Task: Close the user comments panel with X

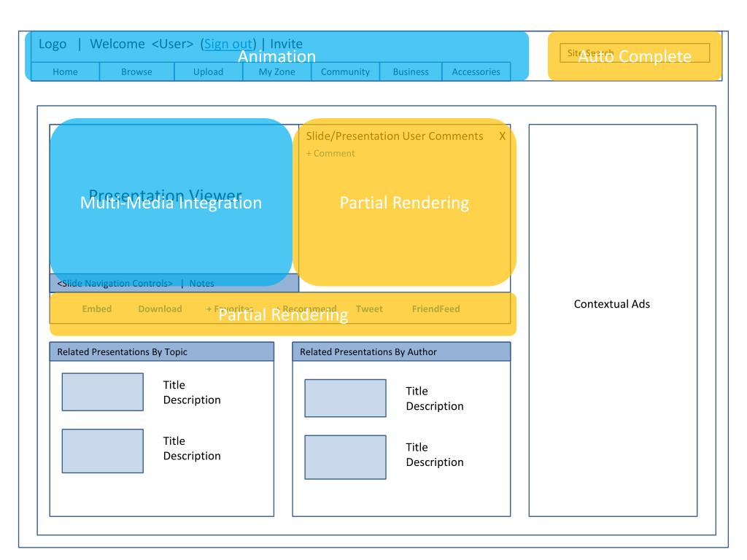Action: (502, 136)
